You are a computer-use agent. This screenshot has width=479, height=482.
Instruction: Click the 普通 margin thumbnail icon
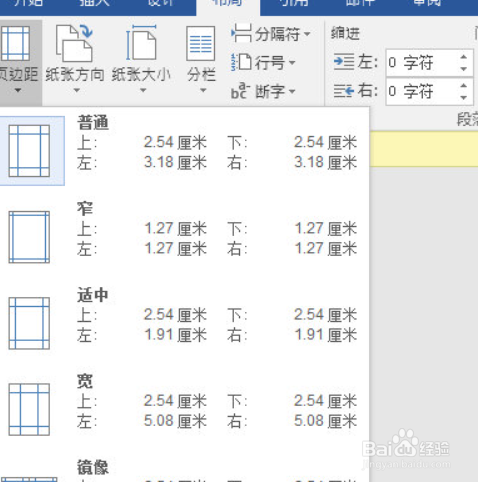pyautogui.click(x=29, y=151)
